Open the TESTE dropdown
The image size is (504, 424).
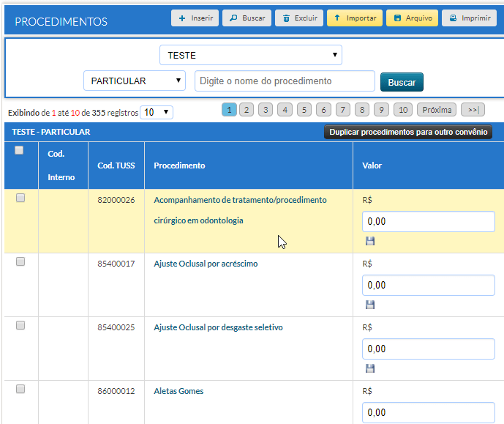coord(251,55)
